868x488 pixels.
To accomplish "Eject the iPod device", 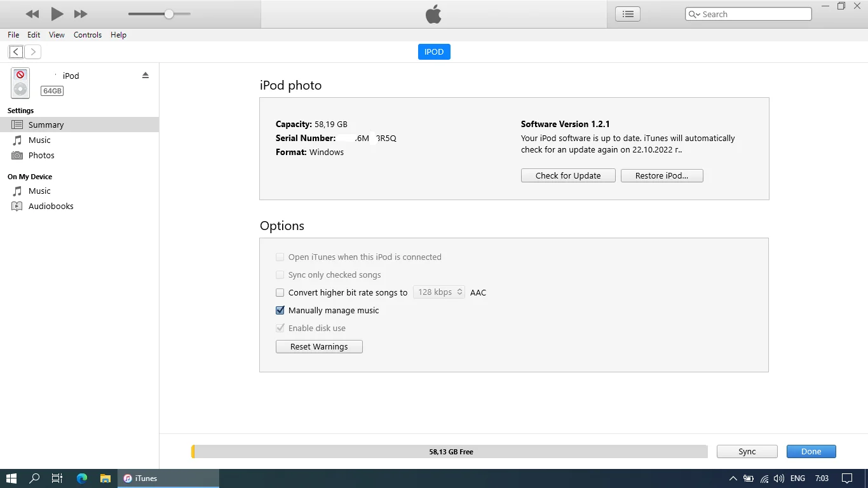I will [x=146, y=75].
